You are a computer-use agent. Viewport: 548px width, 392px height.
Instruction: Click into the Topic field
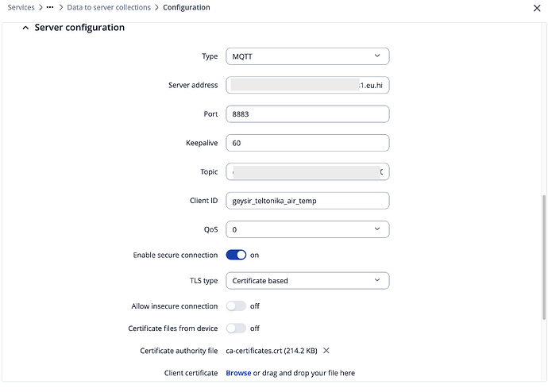click(307, 171)
